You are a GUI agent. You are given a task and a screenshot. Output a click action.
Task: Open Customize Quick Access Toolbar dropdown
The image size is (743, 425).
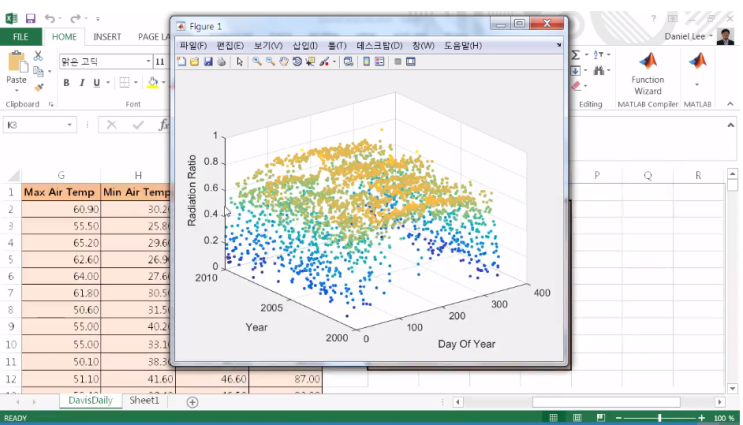click(x=98, y=19)
